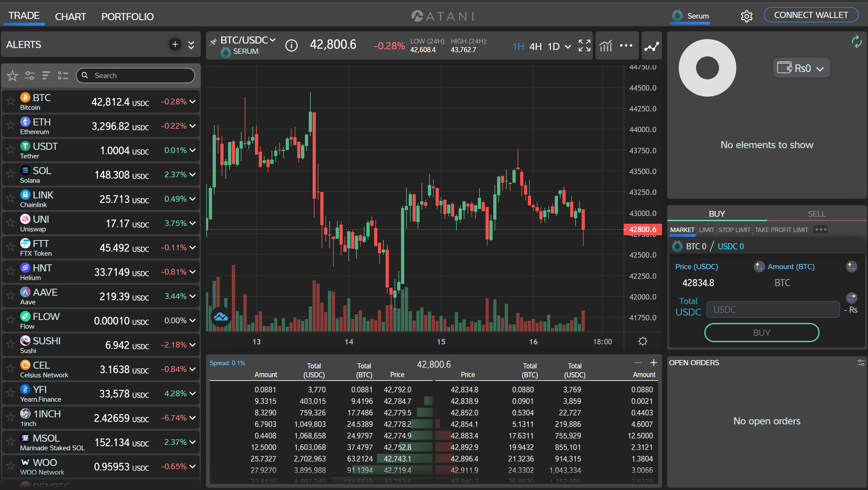Expand chart to fullscreen
Image resolution: width=868 pixels, height=490 pixels.
coord(584,45)
